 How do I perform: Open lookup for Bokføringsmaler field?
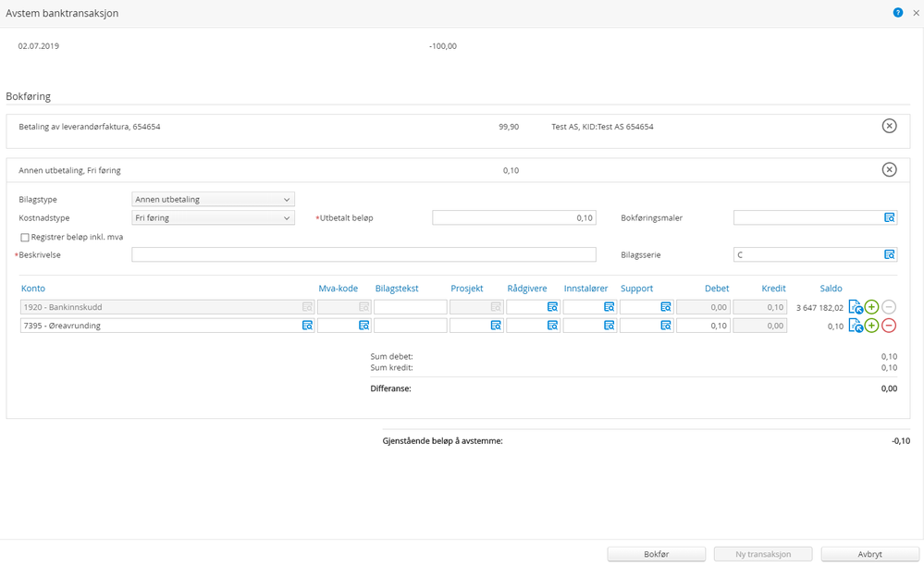889,218
